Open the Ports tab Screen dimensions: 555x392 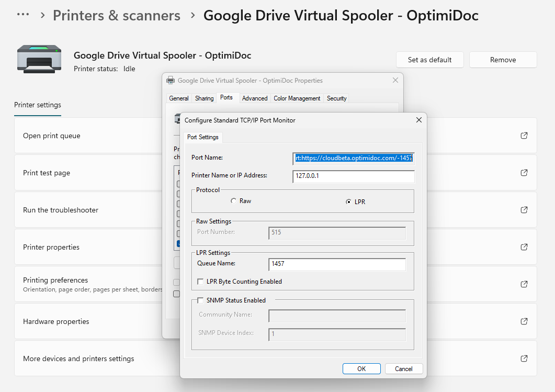[x=226, y=97]
